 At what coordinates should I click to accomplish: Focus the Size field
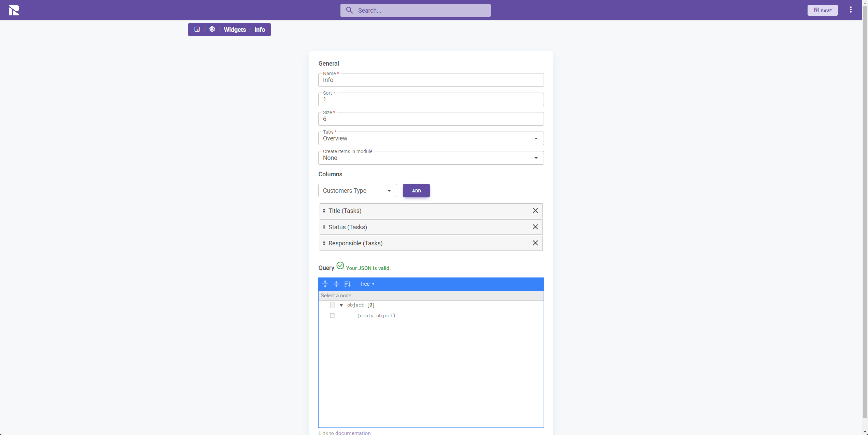[x=431, y=119]
